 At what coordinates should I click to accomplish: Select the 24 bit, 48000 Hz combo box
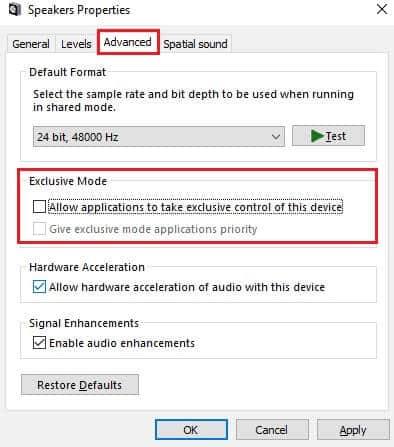(x=159, y=136)
